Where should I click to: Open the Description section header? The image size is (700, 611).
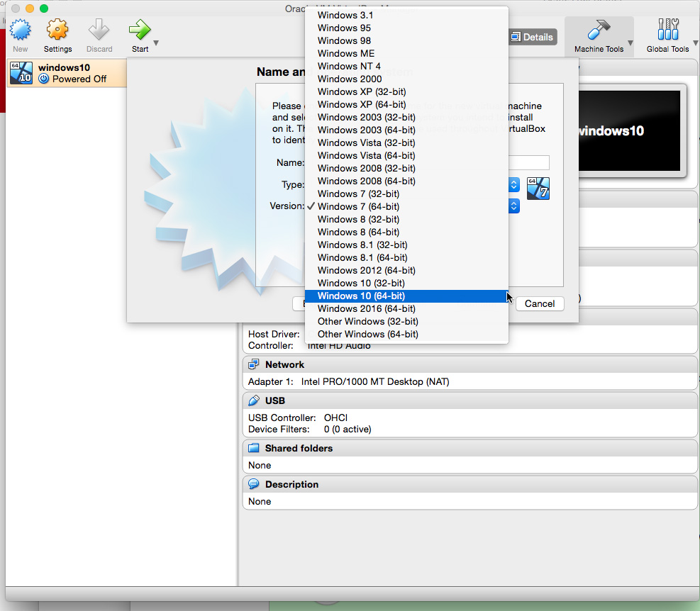pyautogui.click(x=470, y=484)
